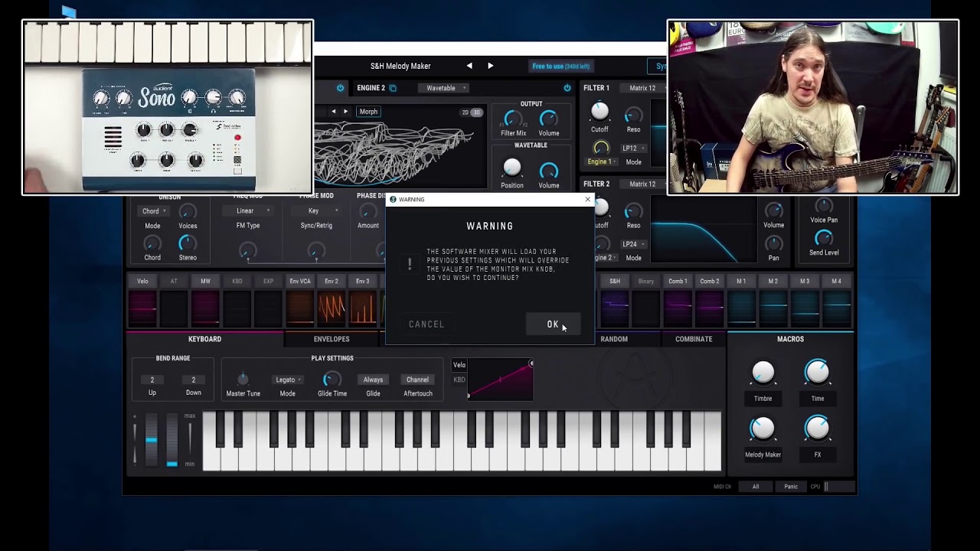Open Env 2 modulation thumbnail
Viewport: 980px width, 551px height.
point(332,308)
